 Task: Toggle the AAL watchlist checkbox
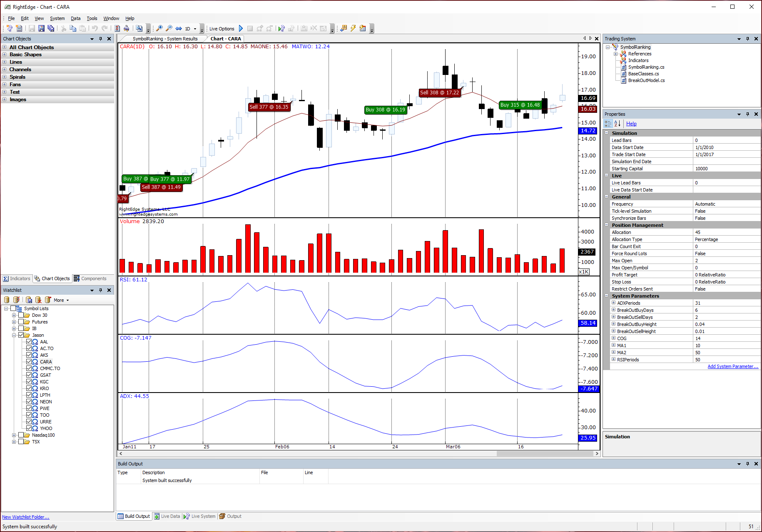pos(29,342)
